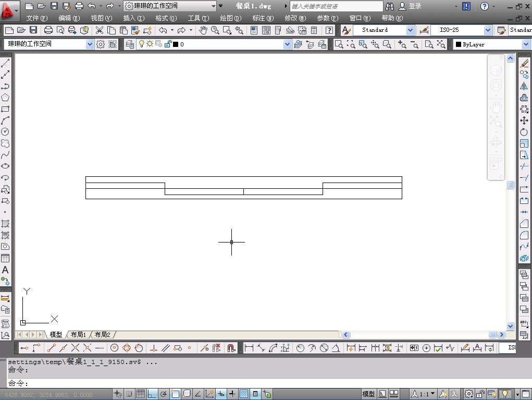The height and width of the screenshot is (400, 532).
Task: Select the Rectangle drawing tool
Action: click(x=5, y=109)
